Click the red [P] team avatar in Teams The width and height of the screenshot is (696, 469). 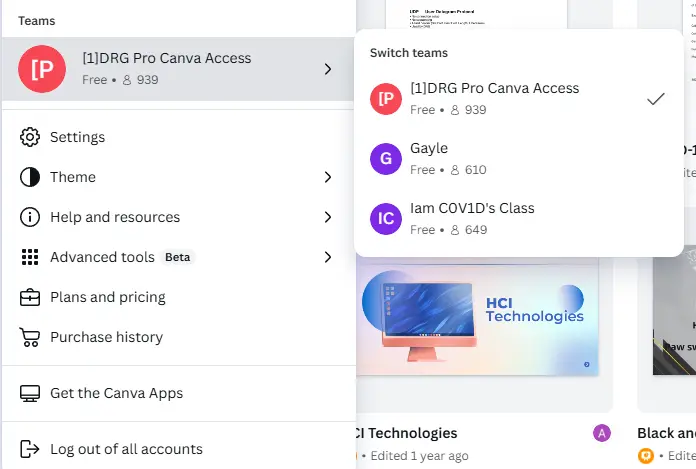pyautogui.click(x=42, y=69)
